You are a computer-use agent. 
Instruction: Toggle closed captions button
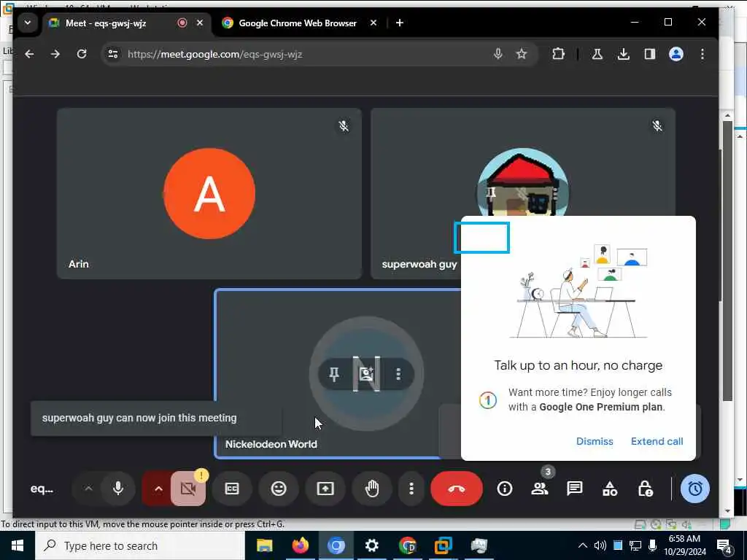tap(232, 489)
